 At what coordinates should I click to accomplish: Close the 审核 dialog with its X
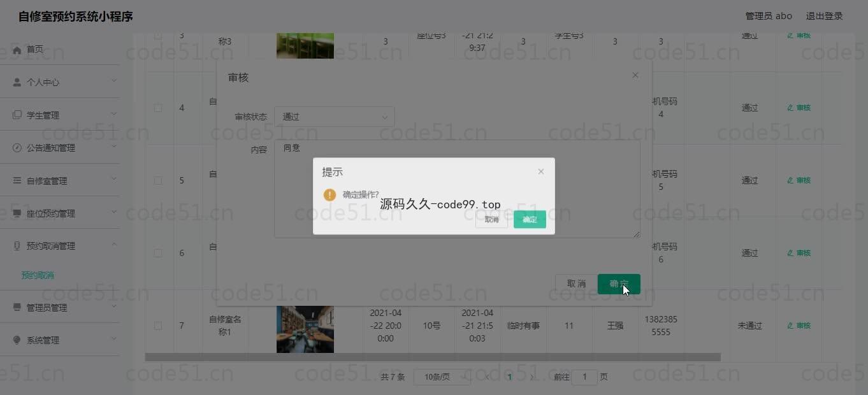[635, 75]
